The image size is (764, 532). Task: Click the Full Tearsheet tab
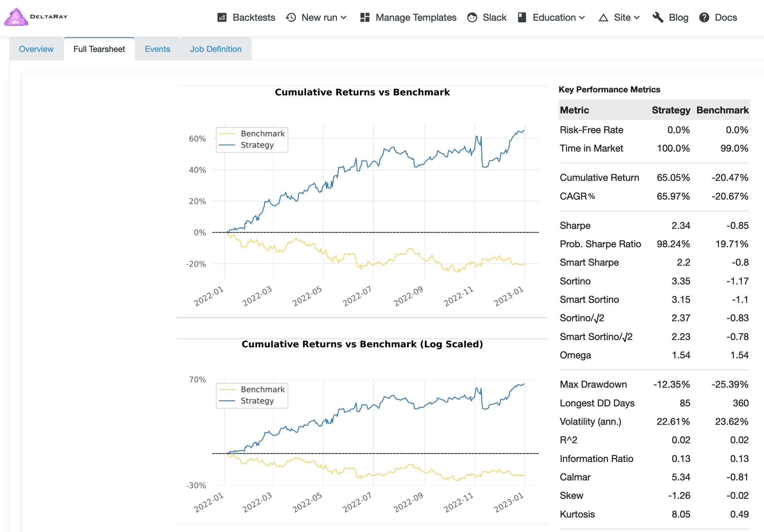pos(99,49)
